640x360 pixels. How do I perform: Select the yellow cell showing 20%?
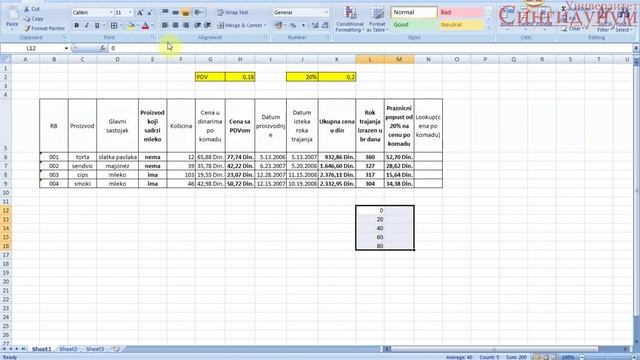pos(302,77)
